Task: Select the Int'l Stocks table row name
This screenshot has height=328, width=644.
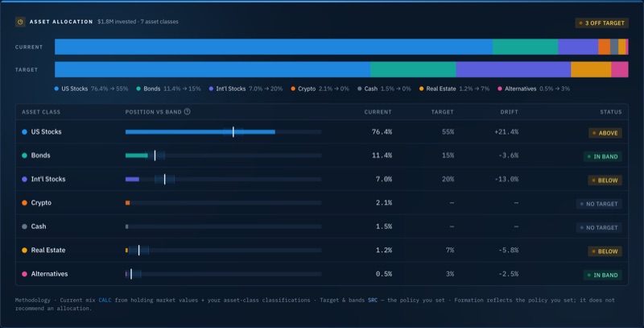Action: 48,179
